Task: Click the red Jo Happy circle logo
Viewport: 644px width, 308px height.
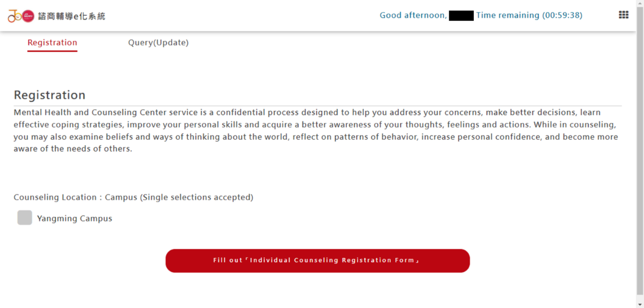Action: point(28,16)
